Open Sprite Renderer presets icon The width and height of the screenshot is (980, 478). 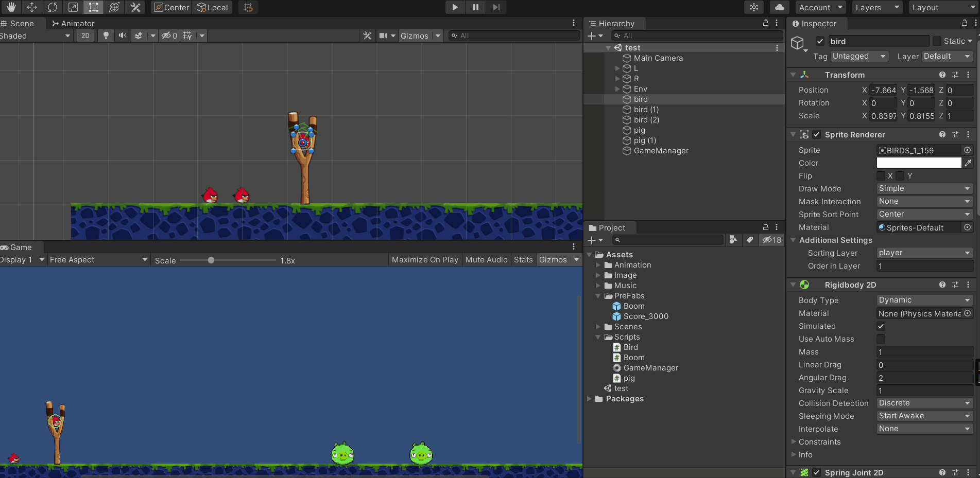pos(955,134)
